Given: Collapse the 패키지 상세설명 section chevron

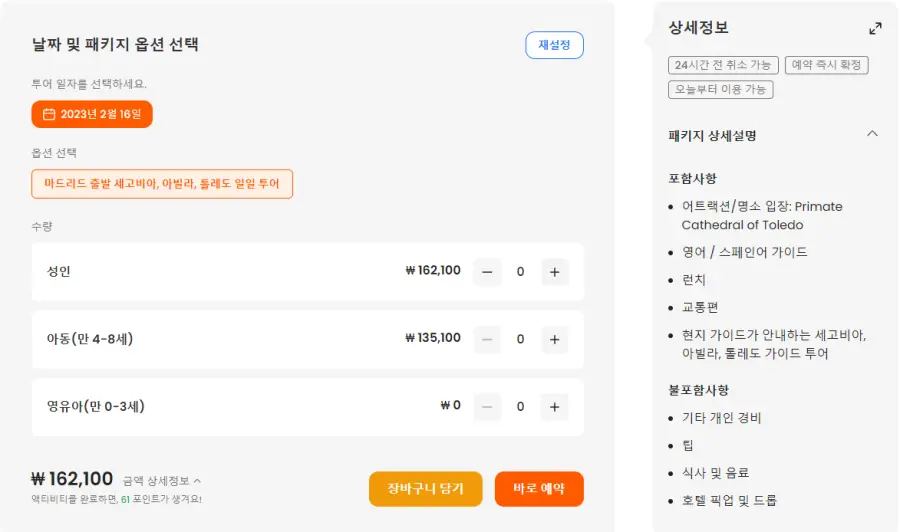Looking at the screenshot, I should coord(872,134).
